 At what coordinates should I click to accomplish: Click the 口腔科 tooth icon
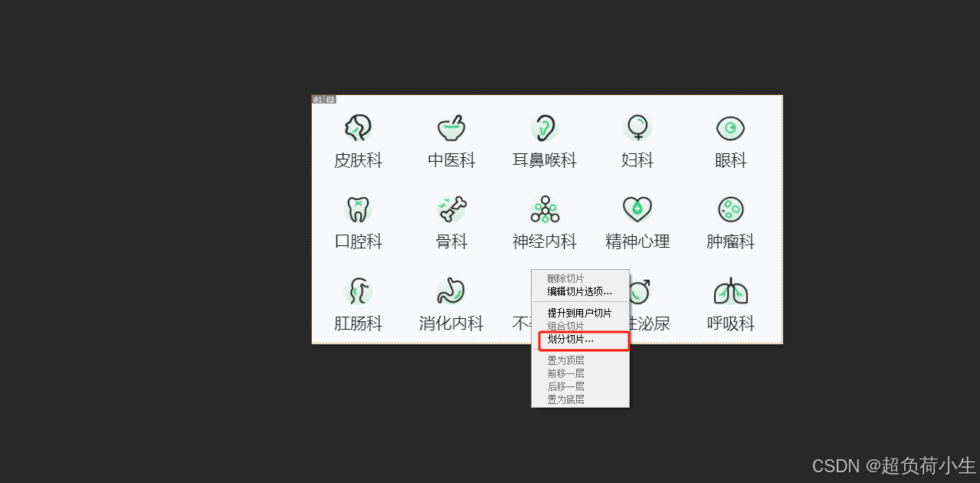click(358, 209)
